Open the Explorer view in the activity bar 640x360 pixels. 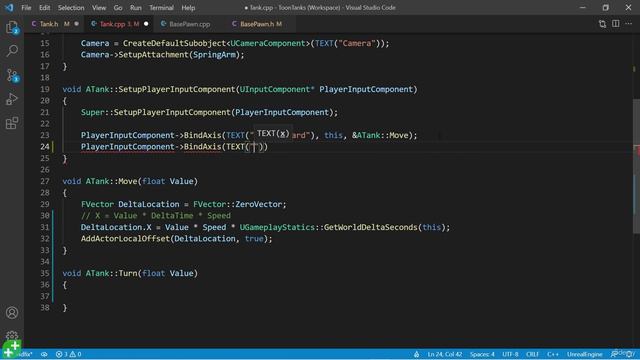pyautogui.click(x=12, y=28)
